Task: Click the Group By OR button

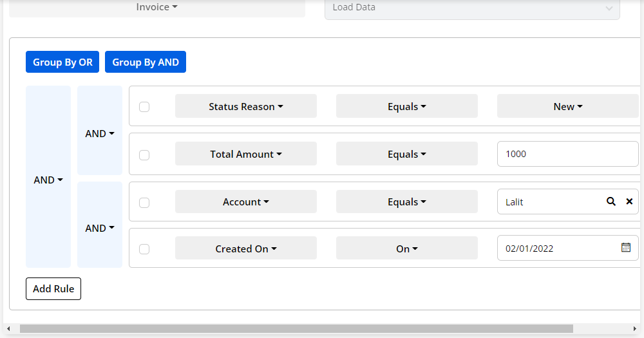Action: click(x=62, y=62)
